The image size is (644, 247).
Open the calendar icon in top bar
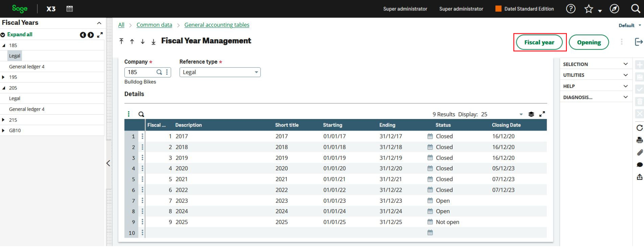[69, 9]
